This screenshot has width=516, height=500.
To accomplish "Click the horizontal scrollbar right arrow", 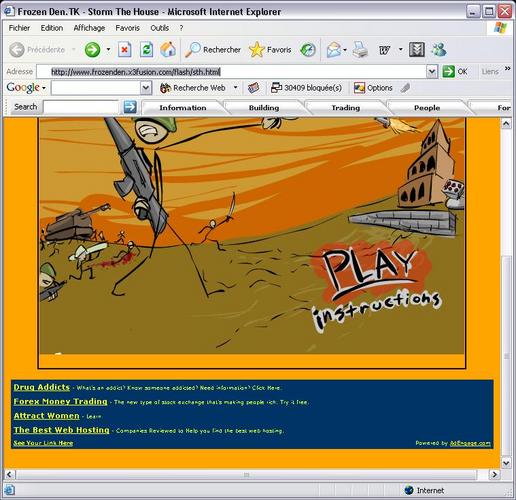I will click(x=495, y=474).
